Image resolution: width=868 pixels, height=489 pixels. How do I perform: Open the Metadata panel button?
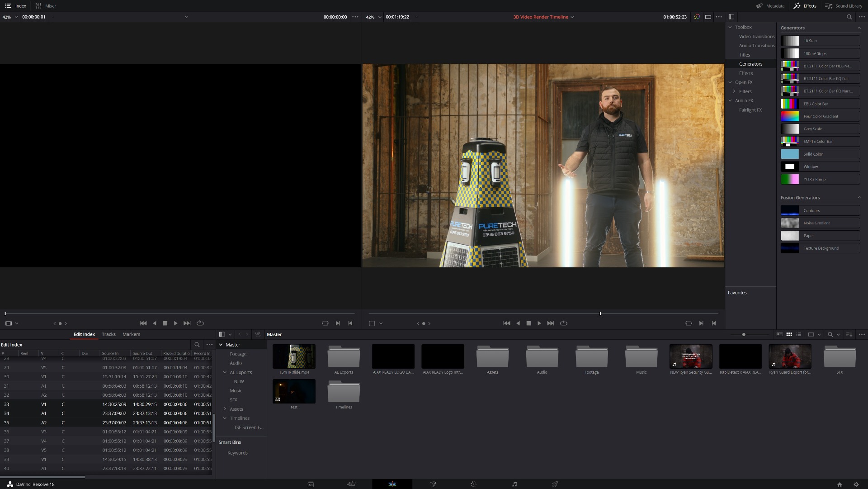(x=770, y=6)
